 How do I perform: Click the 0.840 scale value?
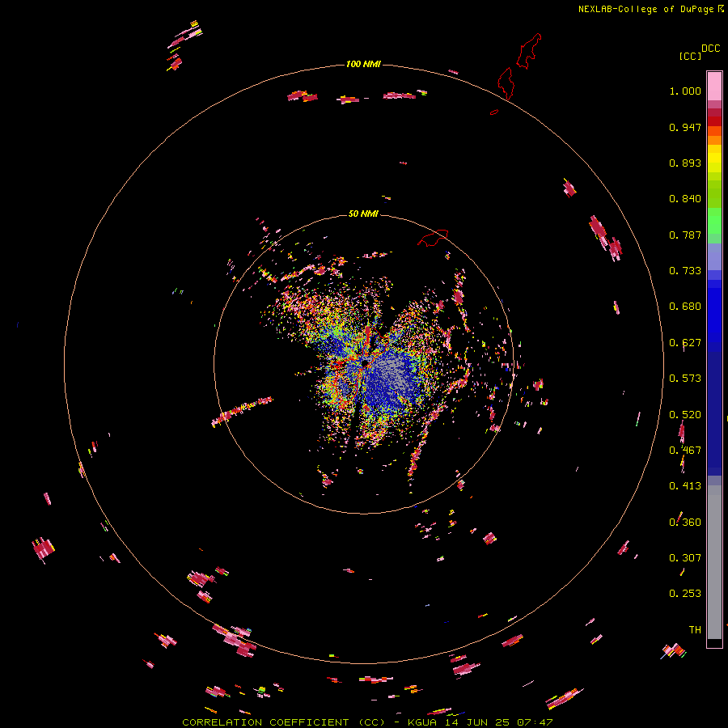pos(685,199)
